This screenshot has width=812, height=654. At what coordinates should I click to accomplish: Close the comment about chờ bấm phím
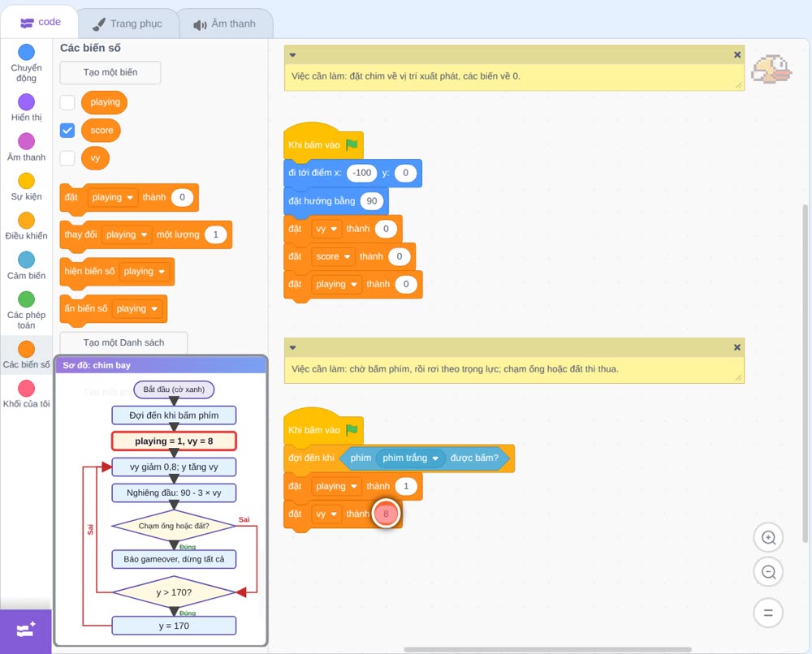pyautogui.click(x=737, y=348)
